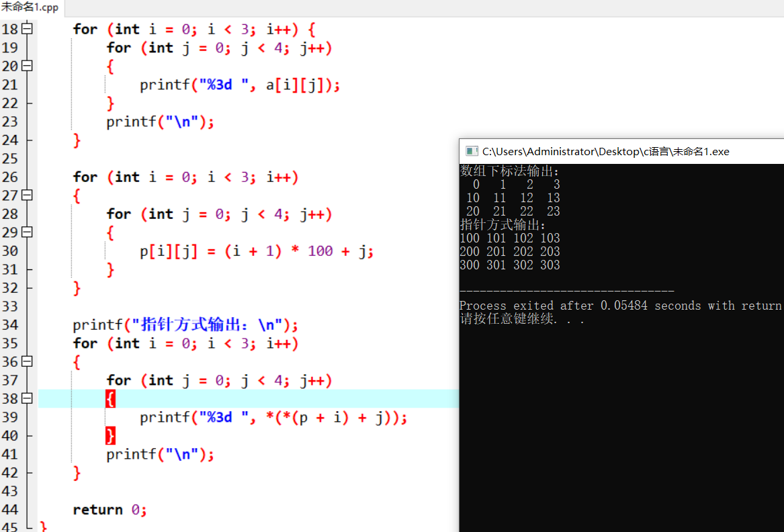Click the for i loop on line 26
This screenshot has height=532, width=784.
pos(185,177)
